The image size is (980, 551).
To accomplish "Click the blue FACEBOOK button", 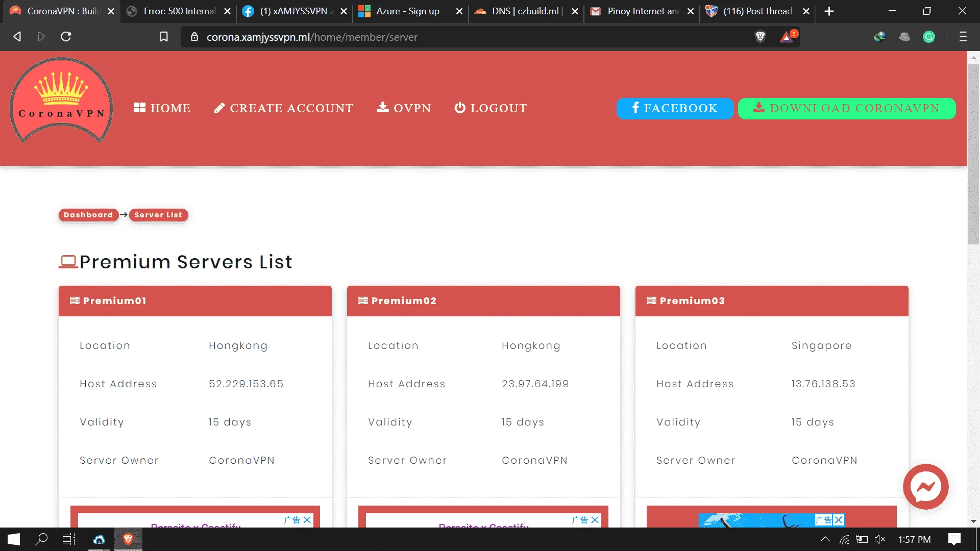I will point(675,109).
